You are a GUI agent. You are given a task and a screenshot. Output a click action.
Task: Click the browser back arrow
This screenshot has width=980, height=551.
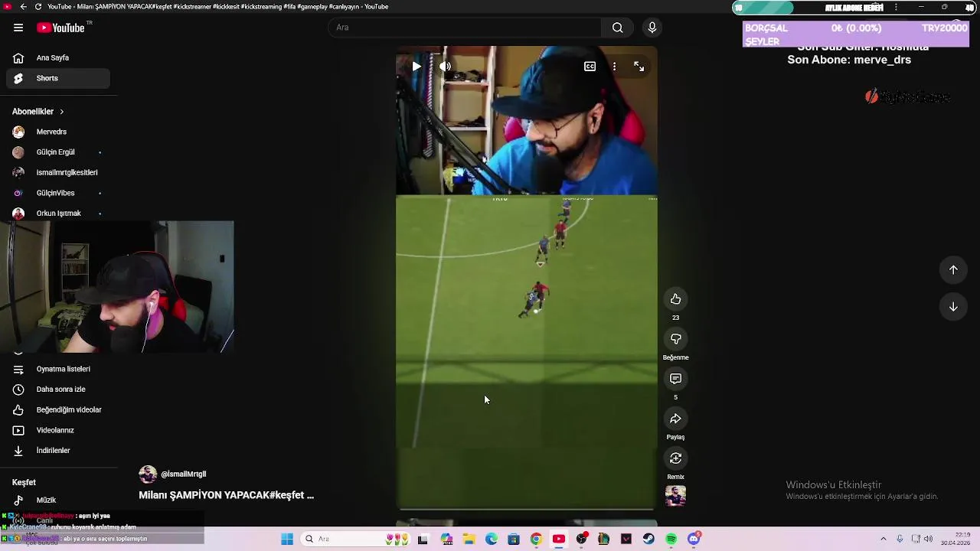coord(23,7)
